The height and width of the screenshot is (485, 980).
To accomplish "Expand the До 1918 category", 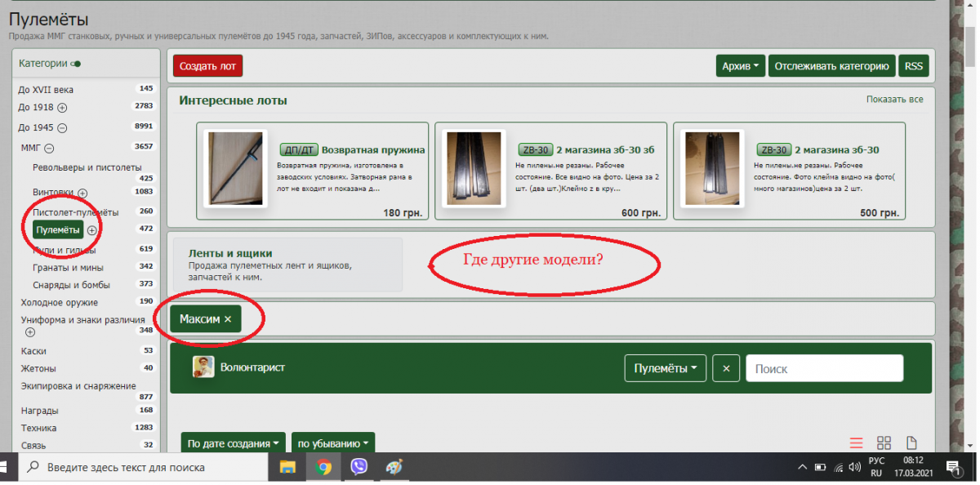I will [x=62, y=108].
